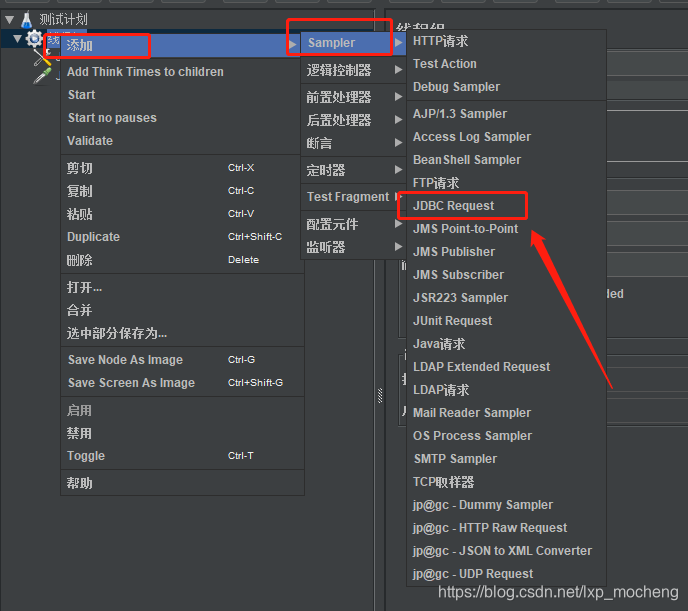688x611 pixels.
Task: Collapse the thread group tree node
Action: click(17, 39)
